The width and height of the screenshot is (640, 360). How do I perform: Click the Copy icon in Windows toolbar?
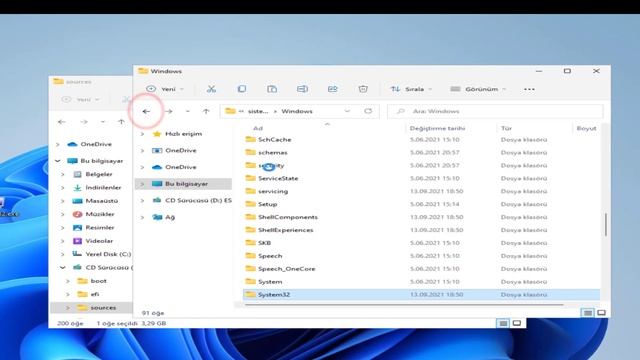[x=242, y=89]
